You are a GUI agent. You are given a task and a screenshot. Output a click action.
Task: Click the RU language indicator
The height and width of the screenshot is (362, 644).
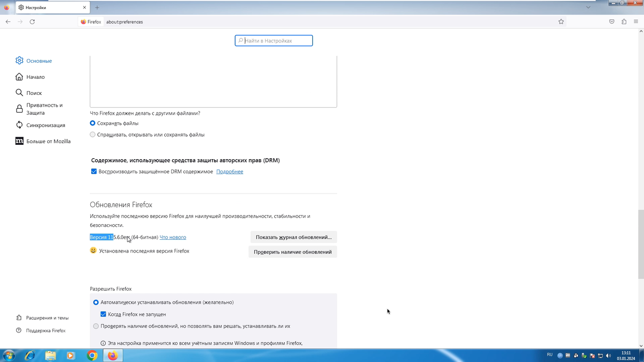(x=550, y=355)
